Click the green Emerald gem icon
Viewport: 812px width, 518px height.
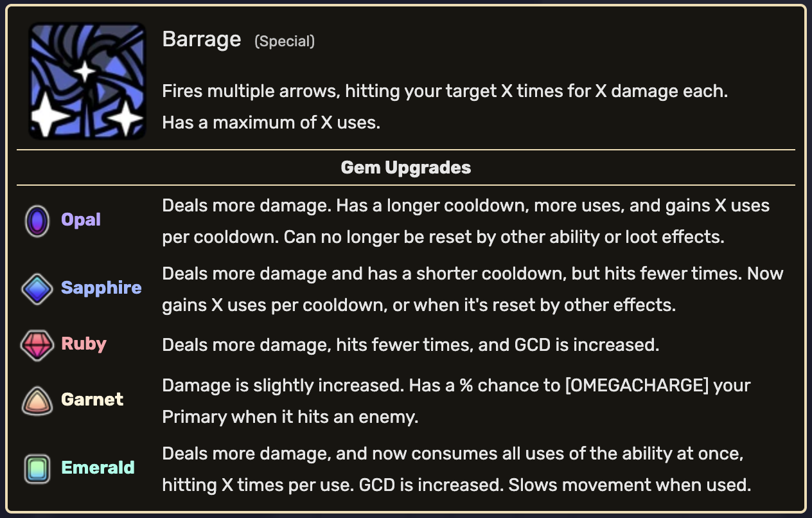pos(37,468)
